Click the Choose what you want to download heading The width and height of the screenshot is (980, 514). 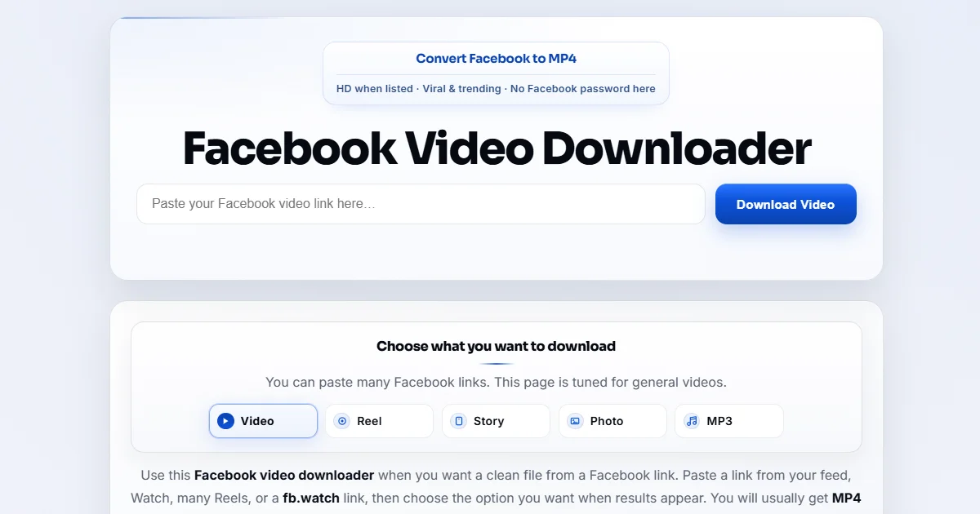point(497,346)
